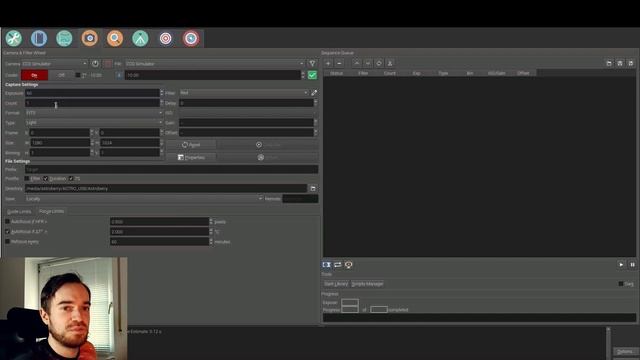Click the red square next to the camera power icon
Viewport: 640px width, 360px height.
coord(108,64)
